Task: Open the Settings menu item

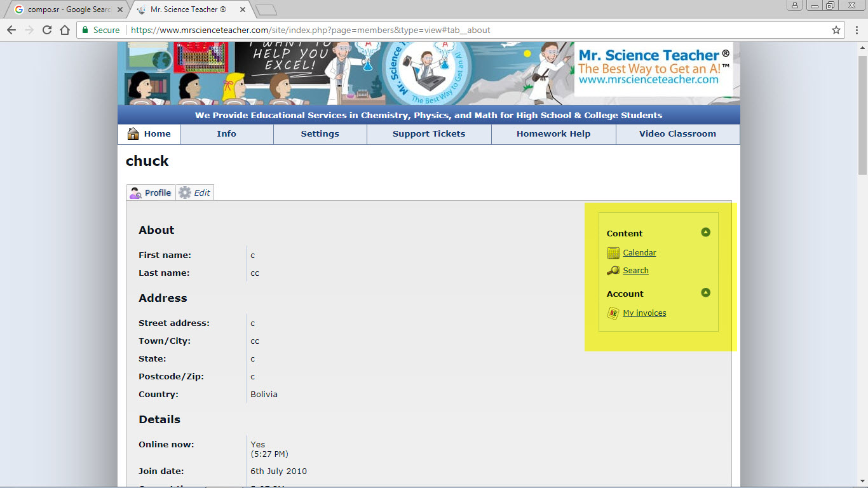Action: click(x=320, y=134)
